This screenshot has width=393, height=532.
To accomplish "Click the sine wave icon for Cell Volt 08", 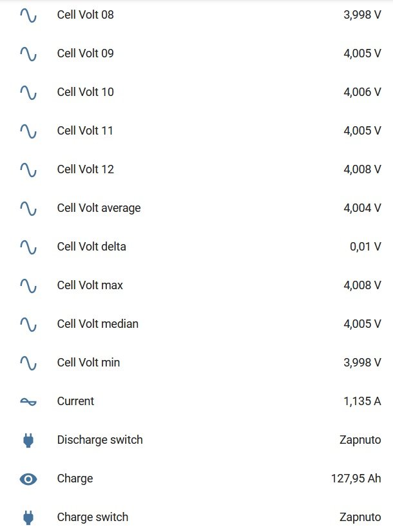I will (28, 15).
